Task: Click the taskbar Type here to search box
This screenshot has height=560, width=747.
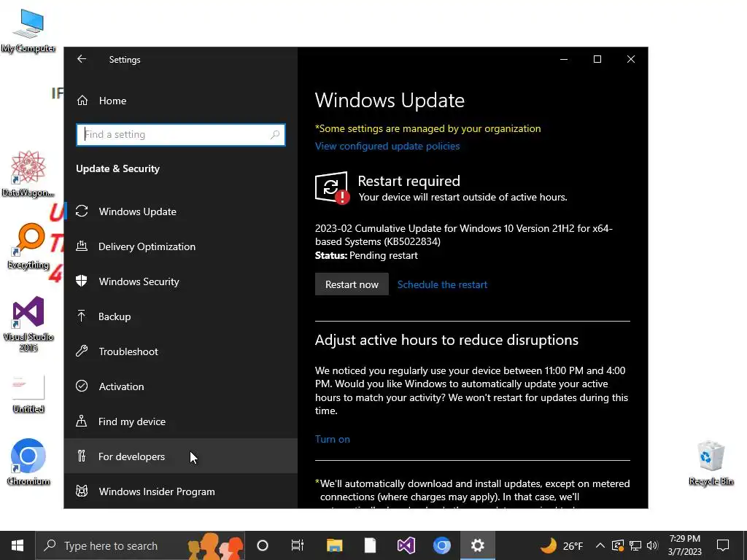Action: pyautogui.click(x=140, y=545)
